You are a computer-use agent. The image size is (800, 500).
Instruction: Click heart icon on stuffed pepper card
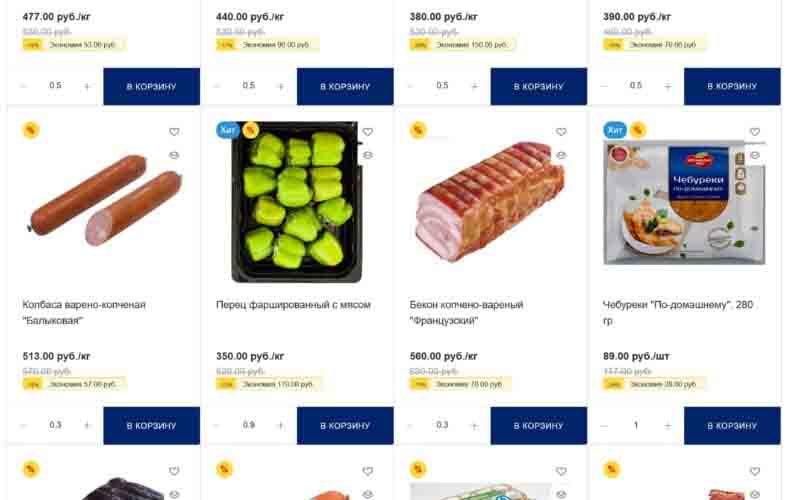(367, 132)
